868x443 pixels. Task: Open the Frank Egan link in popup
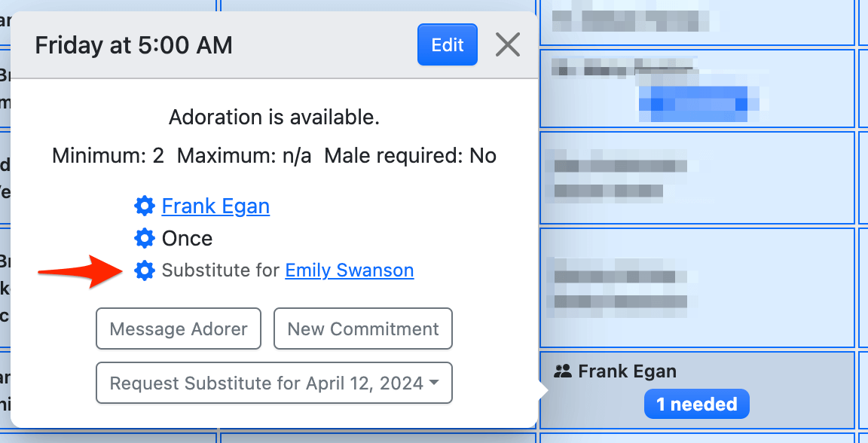tap(215, 206)
